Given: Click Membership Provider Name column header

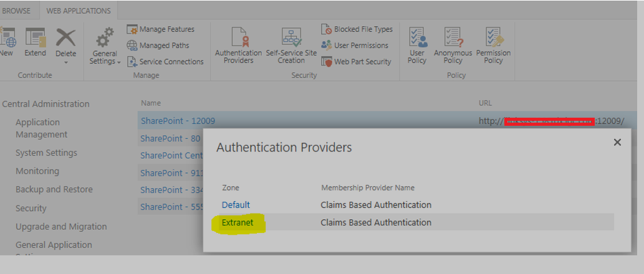Looking at the screenshot, I should pyautogui.click(x=368, y=188).
